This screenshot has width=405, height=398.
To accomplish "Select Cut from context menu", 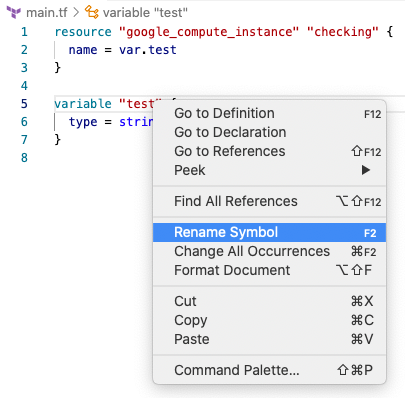I will coord(269,301).
